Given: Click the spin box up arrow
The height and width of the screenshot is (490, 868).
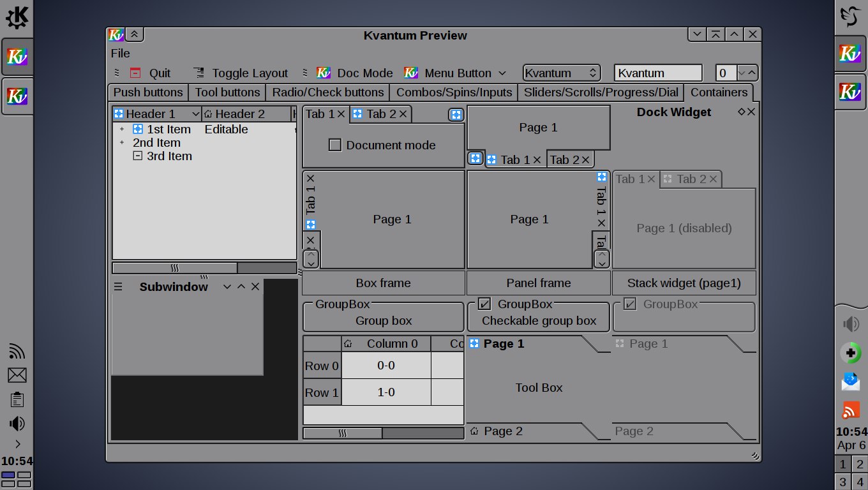Looking at the screenshot, I should coord(751,73).
